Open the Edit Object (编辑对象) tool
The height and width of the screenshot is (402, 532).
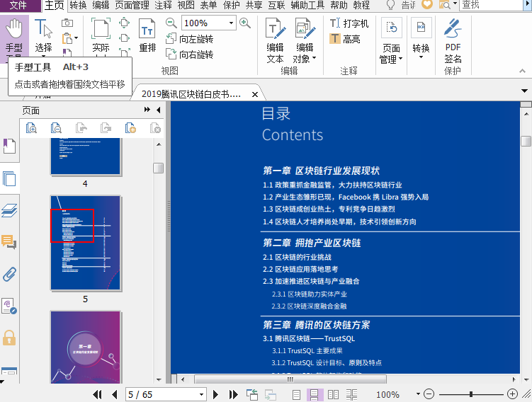coord(305,40)
